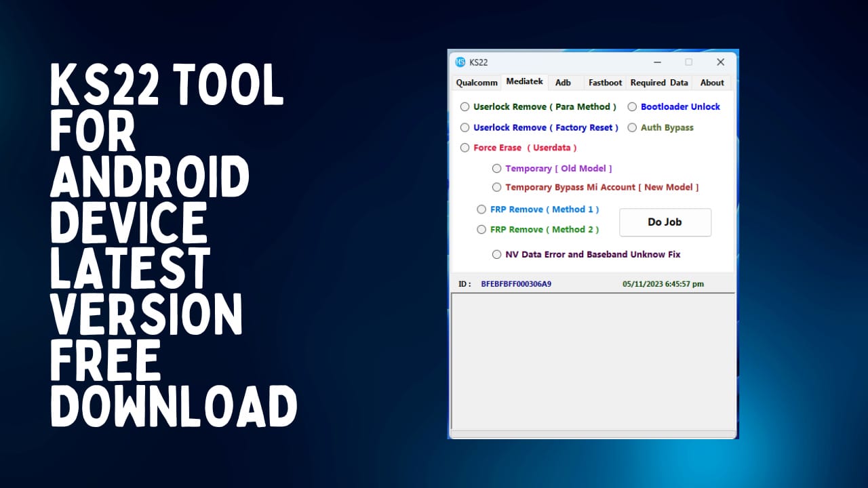Click the ID : label
This screenshot has height=488, width=868.
point(465,284)
